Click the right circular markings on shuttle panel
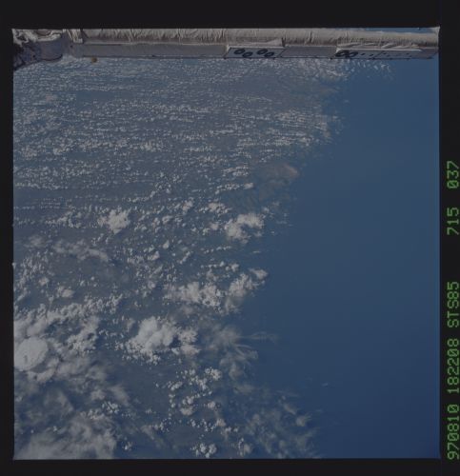This screenshot has width=460, height=476. (347, 54)
